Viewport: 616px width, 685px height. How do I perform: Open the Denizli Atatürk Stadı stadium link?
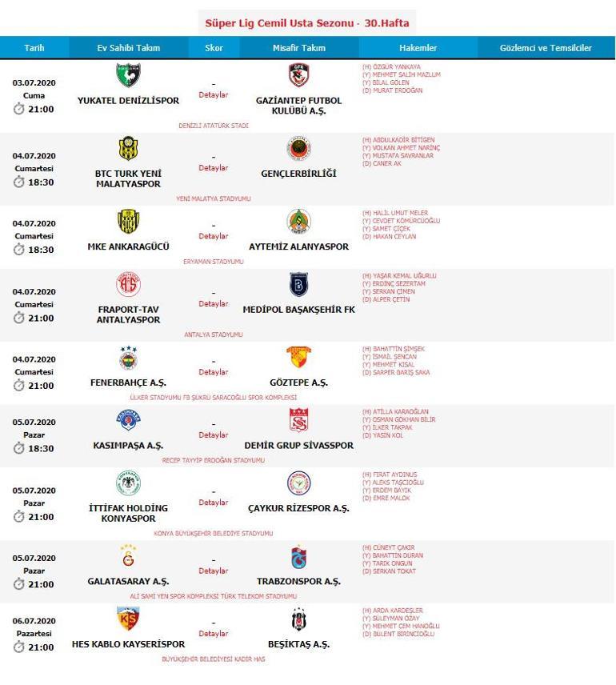point(213,126)
